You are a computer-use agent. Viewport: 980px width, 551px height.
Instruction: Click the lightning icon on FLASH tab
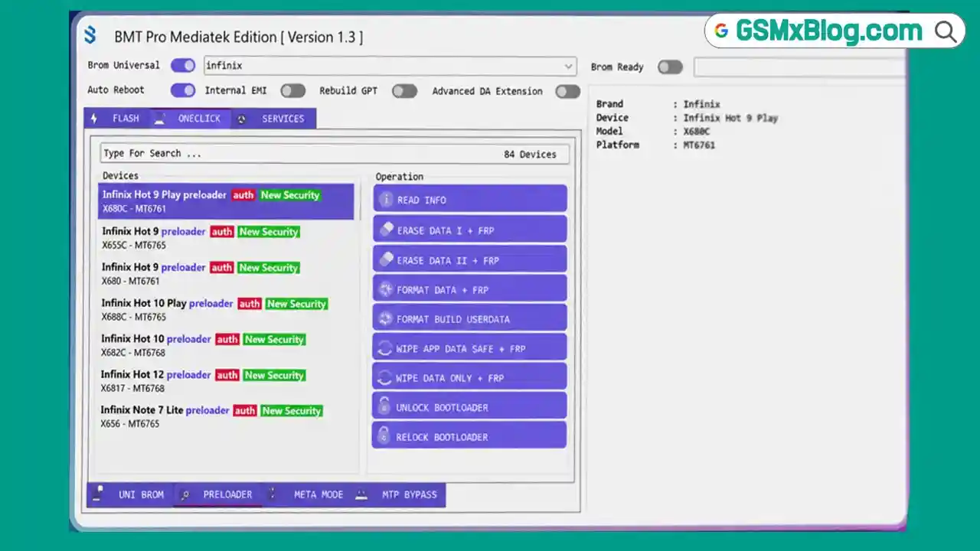(x=94, y=119)
